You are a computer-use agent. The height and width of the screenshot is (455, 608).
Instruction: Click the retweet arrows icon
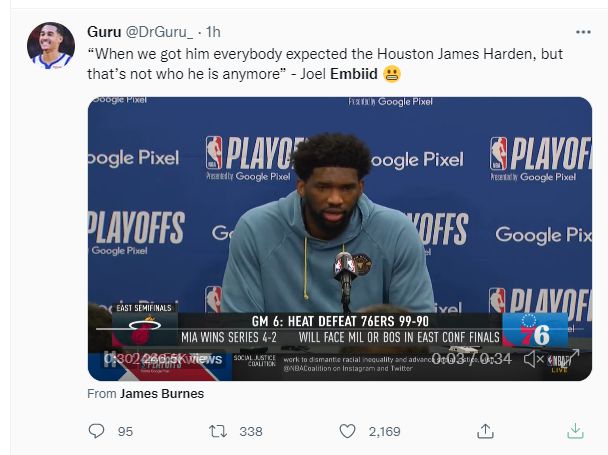tap(218, 431)
